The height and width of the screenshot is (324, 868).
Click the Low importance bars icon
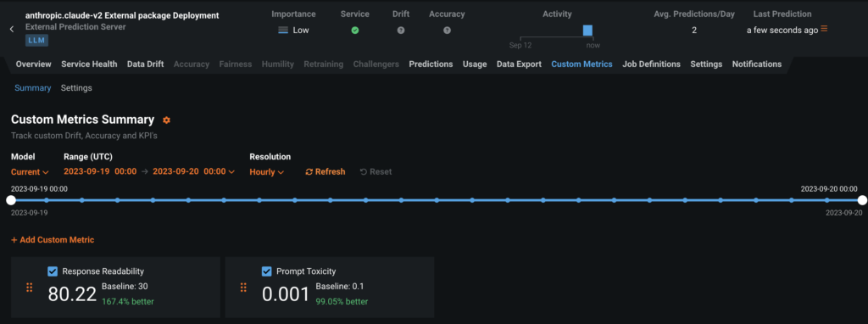point(283,31)
